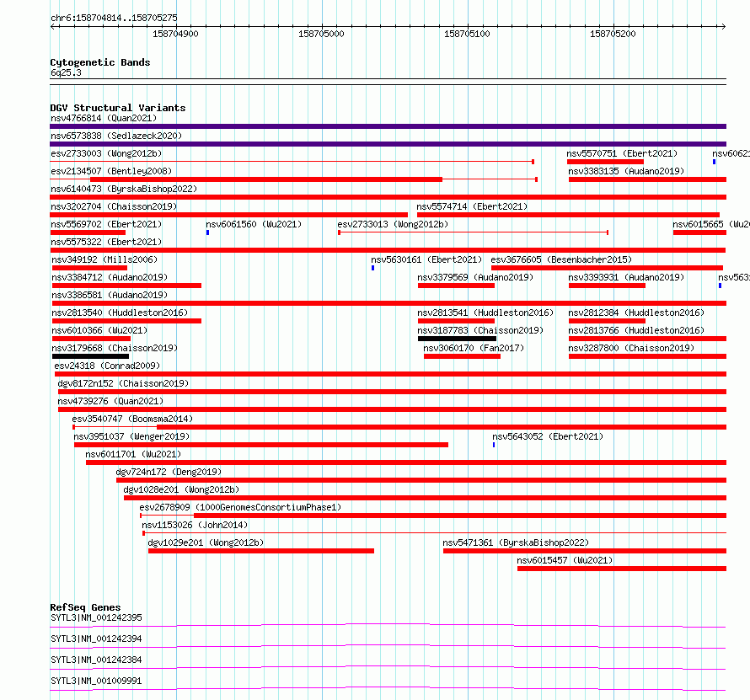Image resolution: width=750 pixels, height=700 pixels.
Task: Open dgv1028e201 (Wong2012b) variant
Action: 181,489
